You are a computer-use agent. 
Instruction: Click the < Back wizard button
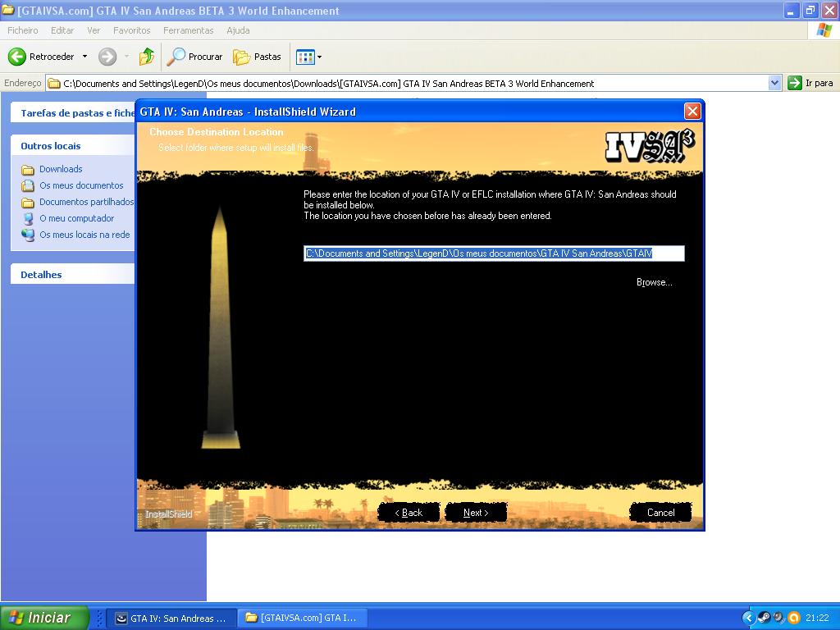click(409, 513)
